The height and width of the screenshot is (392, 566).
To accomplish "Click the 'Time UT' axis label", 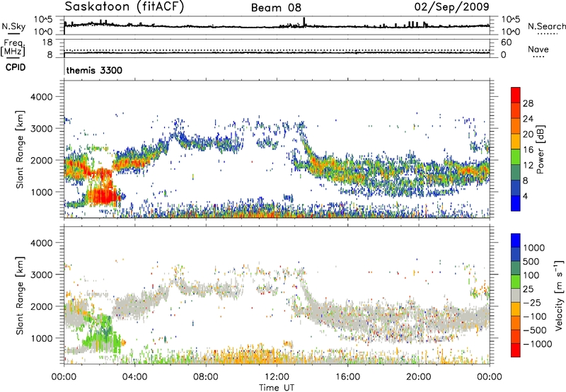I will (x=277, y=388).
